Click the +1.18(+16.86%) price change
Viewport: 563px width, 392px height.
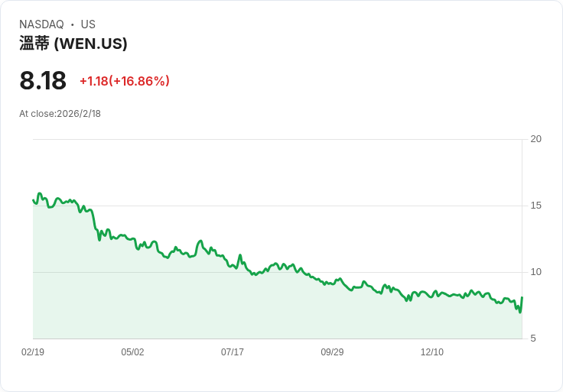pyautogui.click(x=125, y=81)
